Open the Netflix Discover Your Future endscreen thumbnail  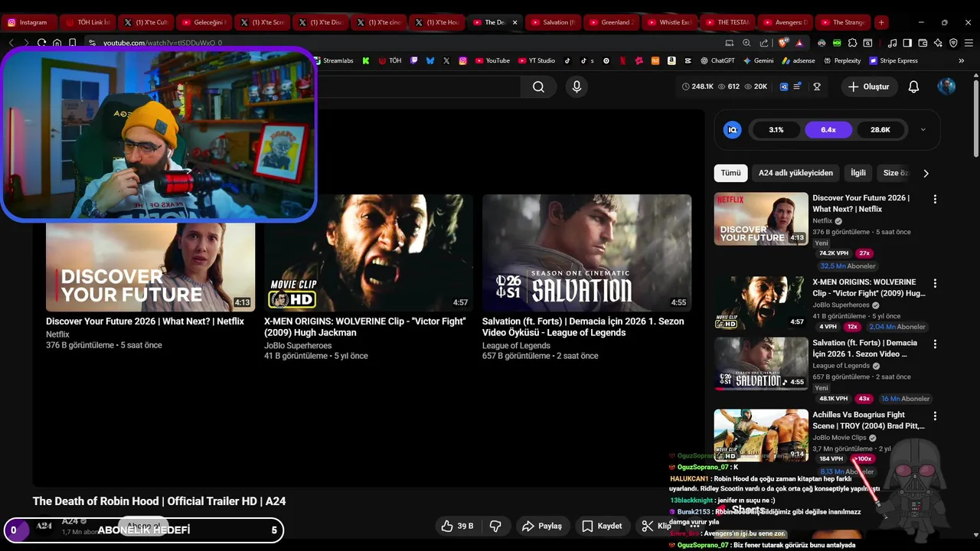(150, 266)
